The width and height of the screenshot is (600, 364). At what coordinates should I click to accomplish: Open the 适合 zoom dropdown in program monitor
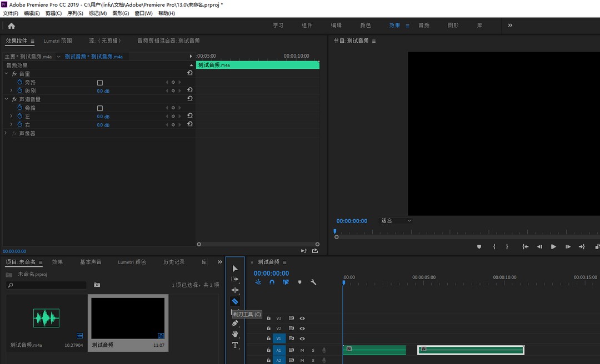[394, 220]
